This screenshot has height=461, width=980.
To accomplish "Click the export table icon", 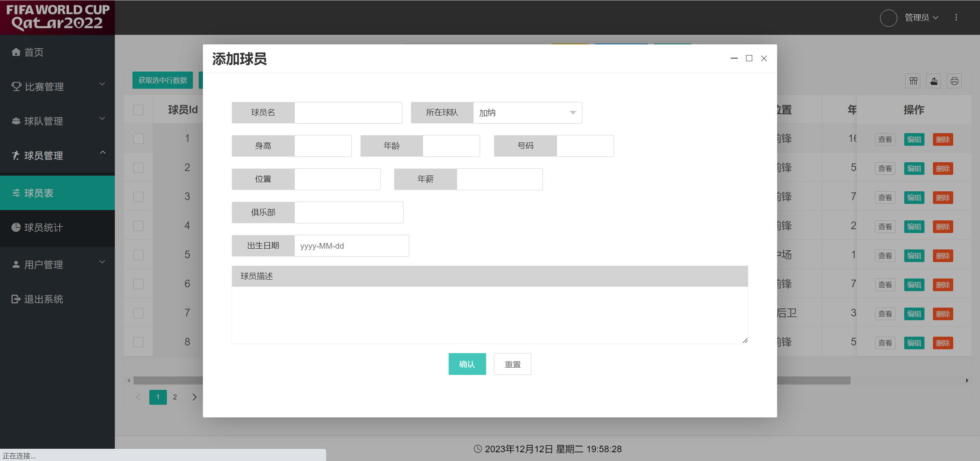I will coord(934,81).
